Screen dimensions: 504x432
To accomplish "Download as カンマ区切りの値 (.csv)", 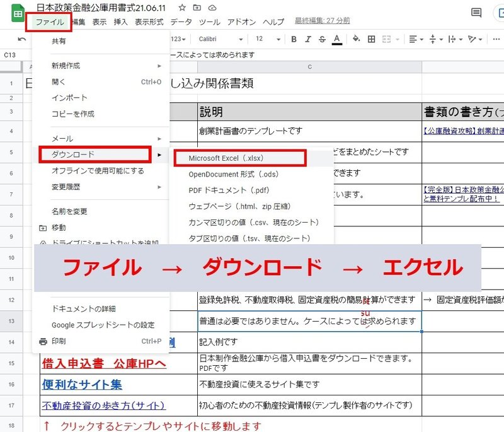I will pyautogui.click(x=251, y=222).
